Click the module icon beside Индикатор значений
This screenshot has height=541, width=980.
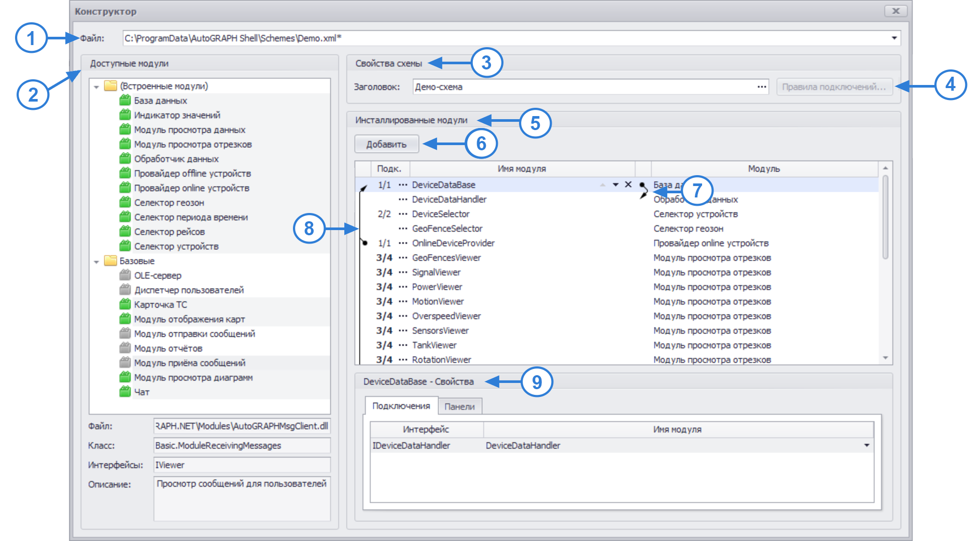click(x=125, y=115)
